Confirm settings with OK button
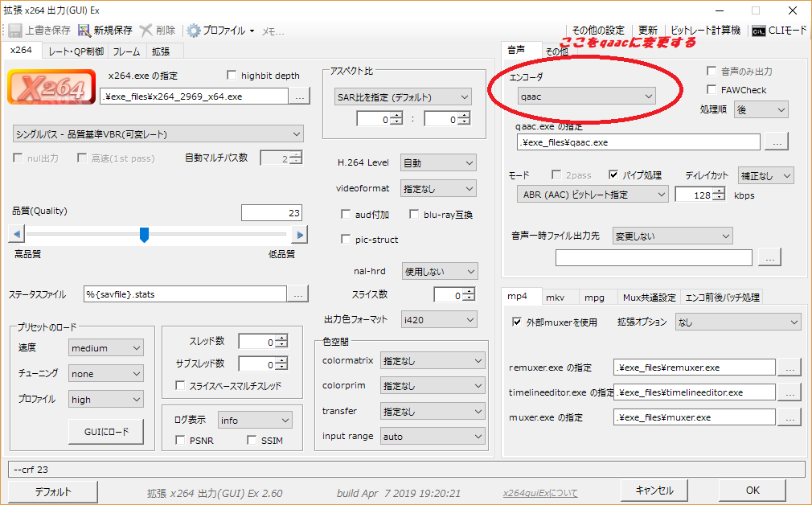 pos(753,491)
